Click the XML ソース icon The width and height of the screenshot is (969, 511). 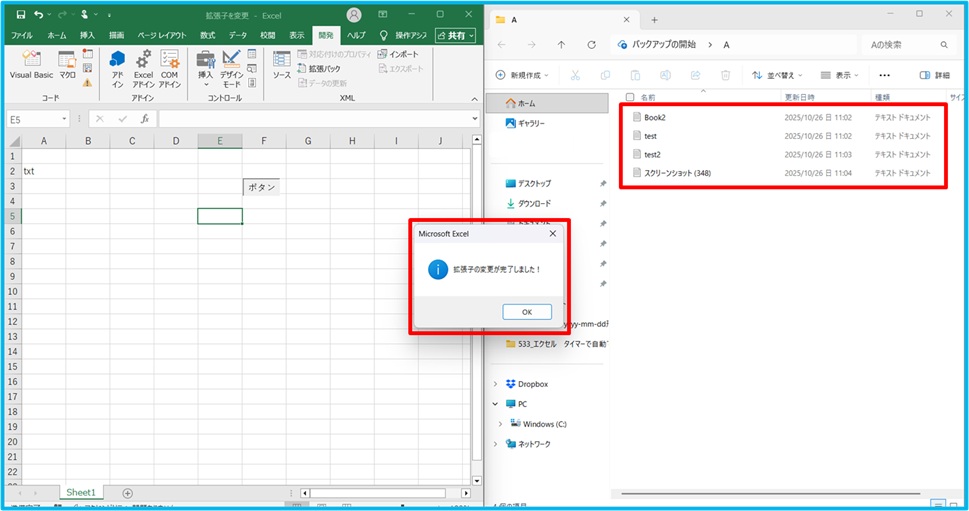point(282,65)
